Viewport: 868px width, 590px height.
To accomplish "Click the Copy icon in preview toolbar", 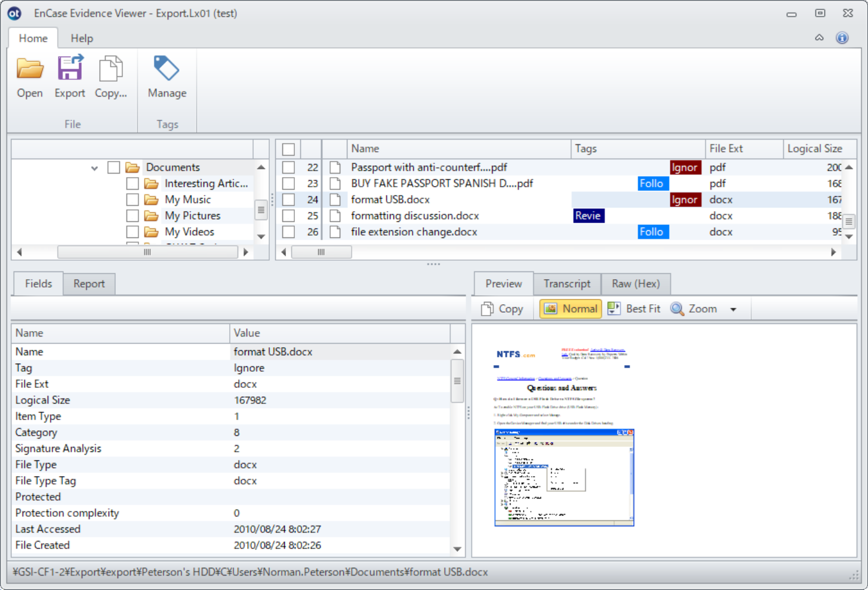I will coord(488,308).
